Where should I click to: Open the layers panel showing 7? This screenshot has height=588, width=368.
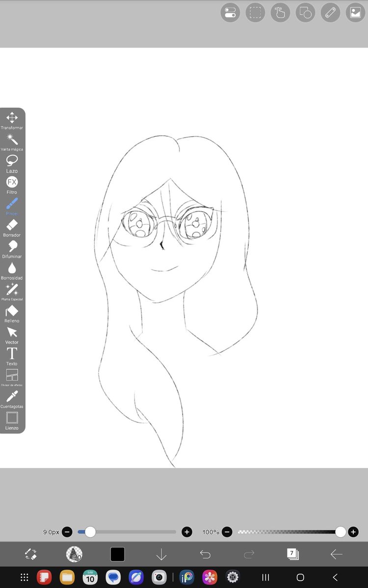coord(292,554)
